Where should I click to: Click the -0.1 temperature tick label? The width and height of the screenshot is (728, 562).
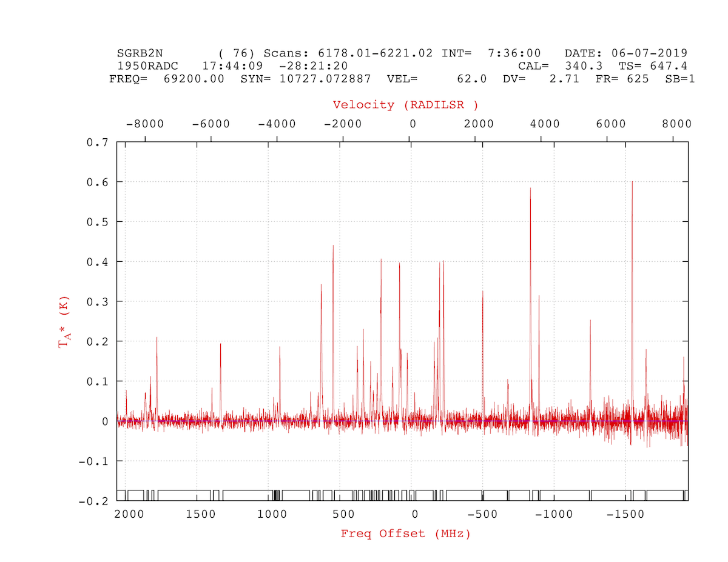click(92, 461)
